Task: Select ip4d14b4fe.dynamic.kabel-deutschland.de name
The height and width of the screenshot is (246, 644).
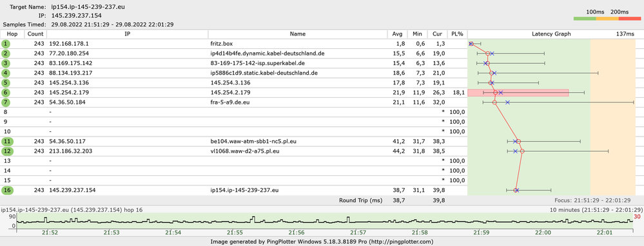Action: 268,53
